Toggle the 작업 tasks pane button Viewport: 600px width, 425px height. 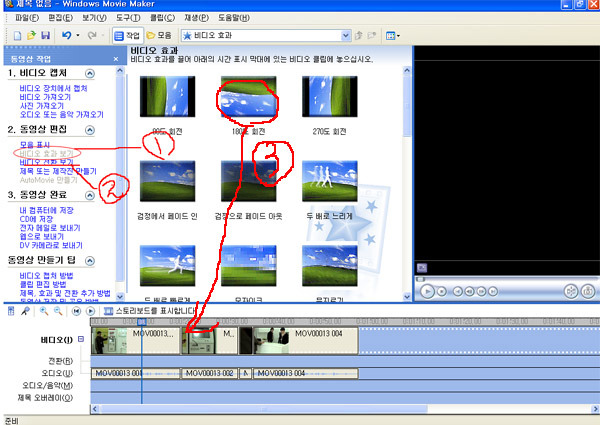coord(128,36)
